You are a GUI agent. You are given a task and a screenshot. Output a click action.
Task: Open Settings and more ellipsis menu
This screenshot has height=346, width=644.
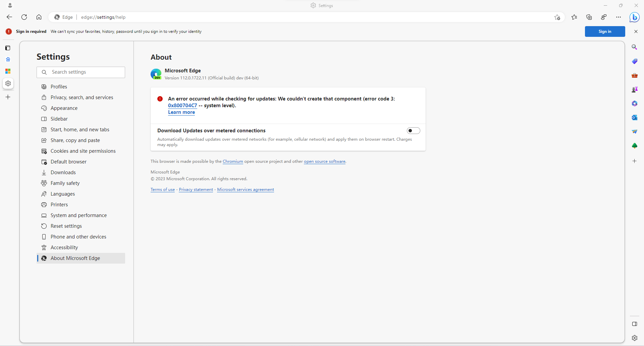619,17
